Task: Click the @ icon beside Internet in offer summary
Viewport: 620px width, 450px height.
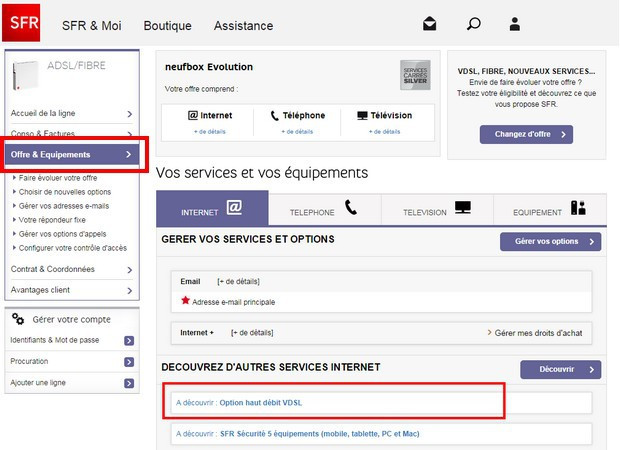Action: point(193,115)
